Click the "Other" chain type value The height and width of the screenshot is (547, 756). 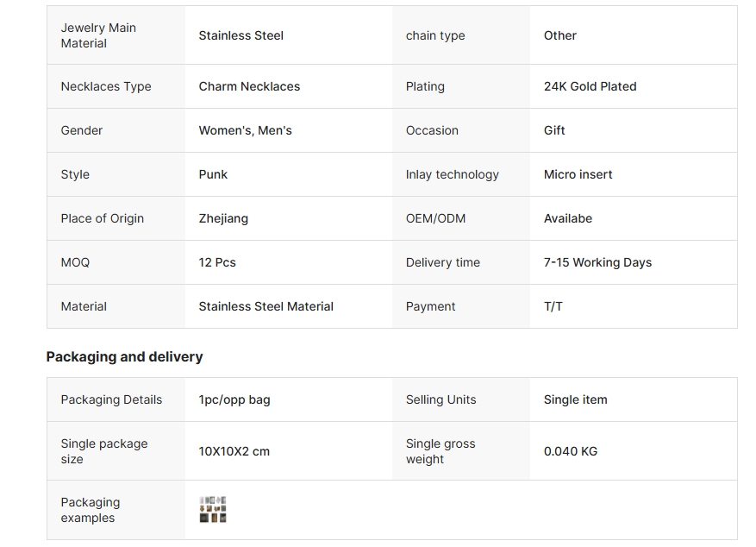pyautogui.click(x=559, y=35)
